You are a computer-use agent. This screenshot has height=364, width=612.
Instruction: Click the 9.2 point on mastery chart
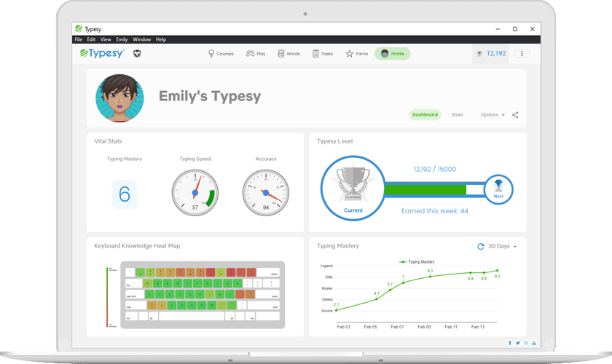pos(497,270)
